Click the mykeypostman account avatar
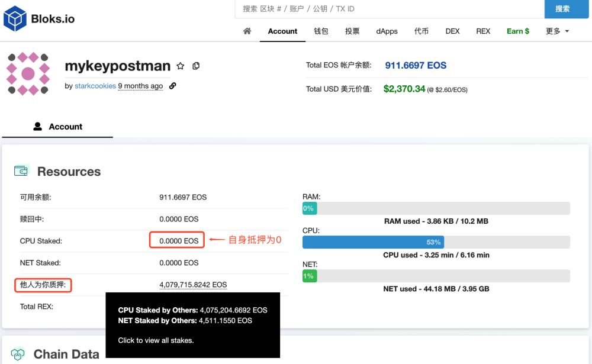 click(x=28, y=73)
